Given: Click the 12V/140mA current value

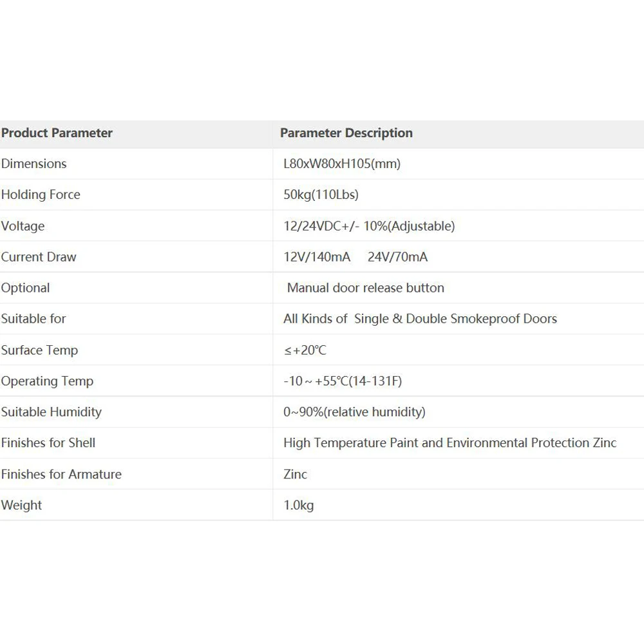Looking at the screenshot, I should coord(317,257).
